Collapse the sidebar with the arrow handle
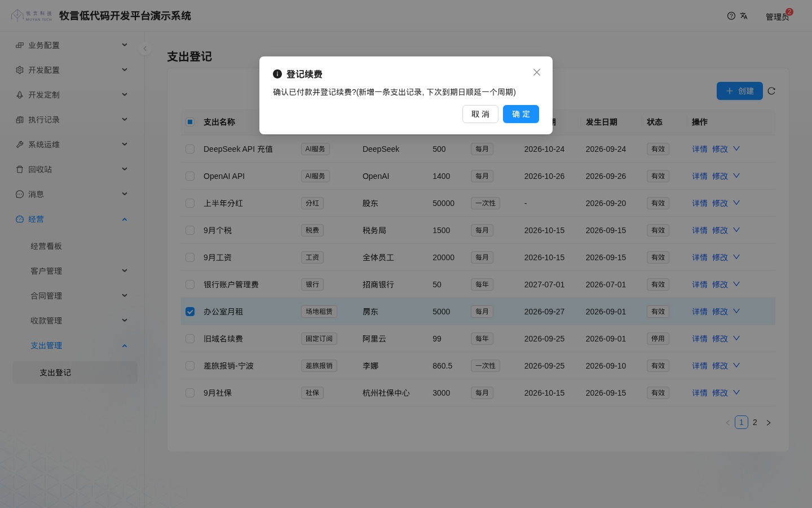The image size is (812, 508). pyautogui.click(x=145, y=49)
